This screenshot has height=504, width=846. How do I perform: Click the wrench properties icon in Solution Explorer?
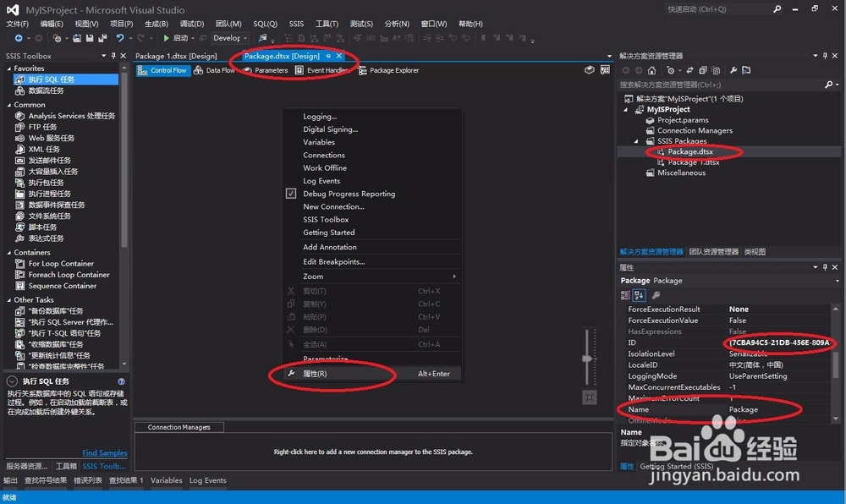pyautogui.click(x=733, y=70)
